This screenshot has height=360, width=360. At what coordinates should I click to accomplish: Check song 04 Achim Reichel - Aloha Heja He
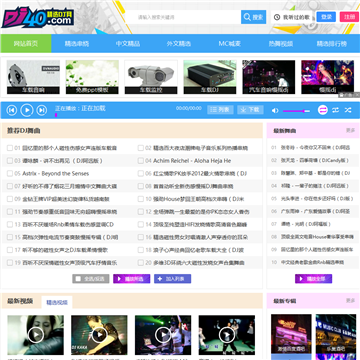tap(141, 161)
